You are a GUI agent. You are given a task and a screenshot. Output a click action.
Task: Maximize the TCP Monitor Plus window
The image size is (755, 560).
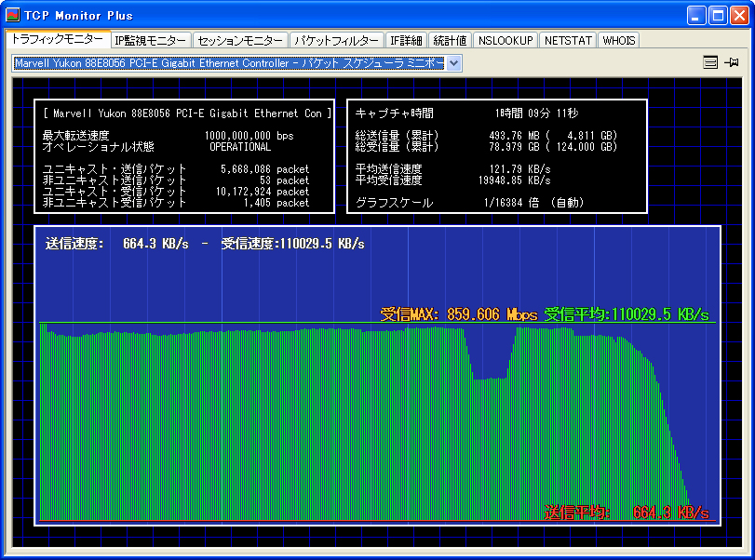[718, 15]
